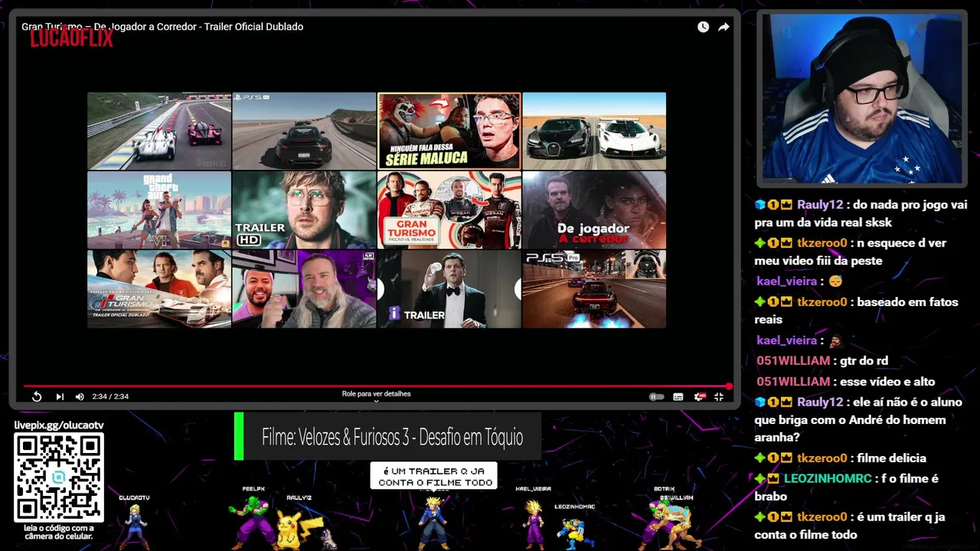This screenshot has width=980, height=551.
Task: Click chat message 'n esquece d ver'
Action: click(851, 252)
